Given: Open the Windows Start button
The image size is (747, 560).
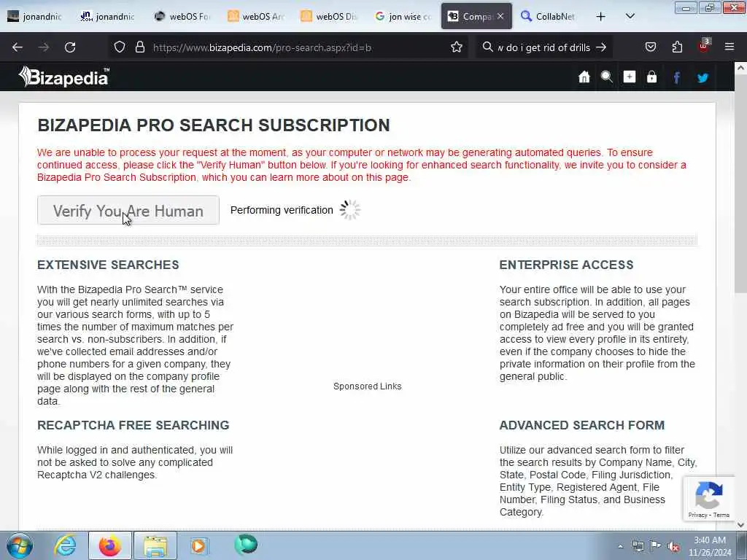Looking at the screenshot, I should click(20, 545).
